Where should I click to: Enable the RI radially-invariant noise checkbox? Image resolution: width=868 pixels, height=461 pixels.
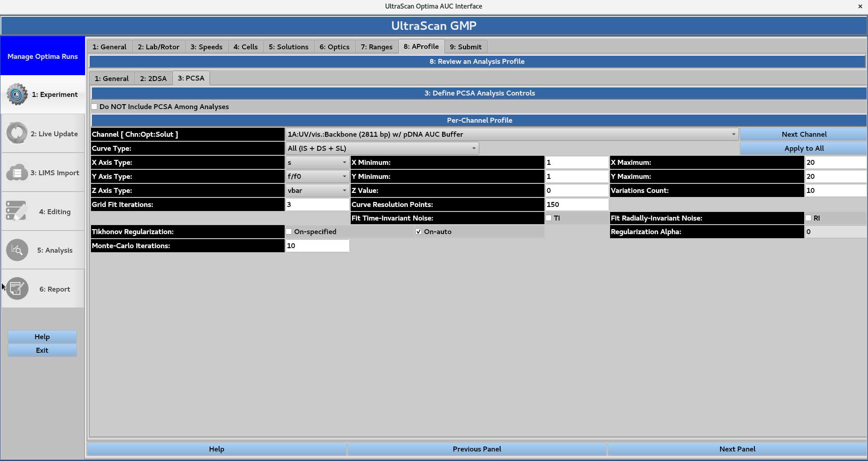tap(809, 218)
